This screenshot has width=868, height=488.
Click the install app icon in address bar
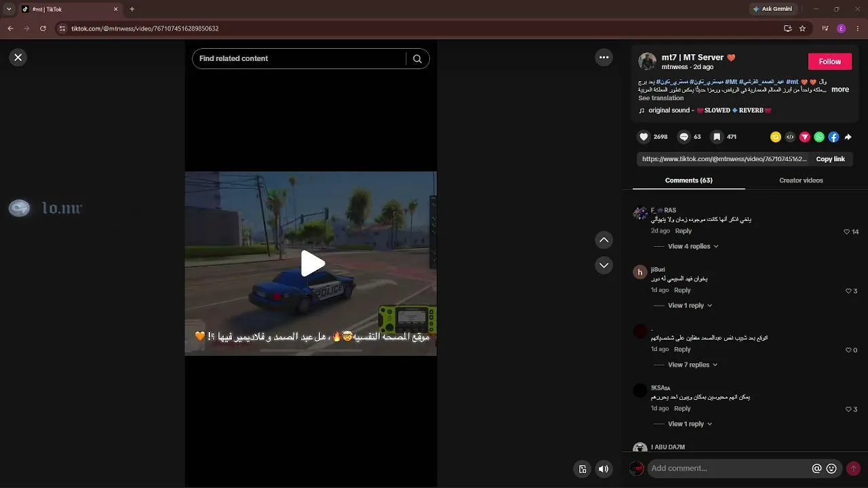787,28
